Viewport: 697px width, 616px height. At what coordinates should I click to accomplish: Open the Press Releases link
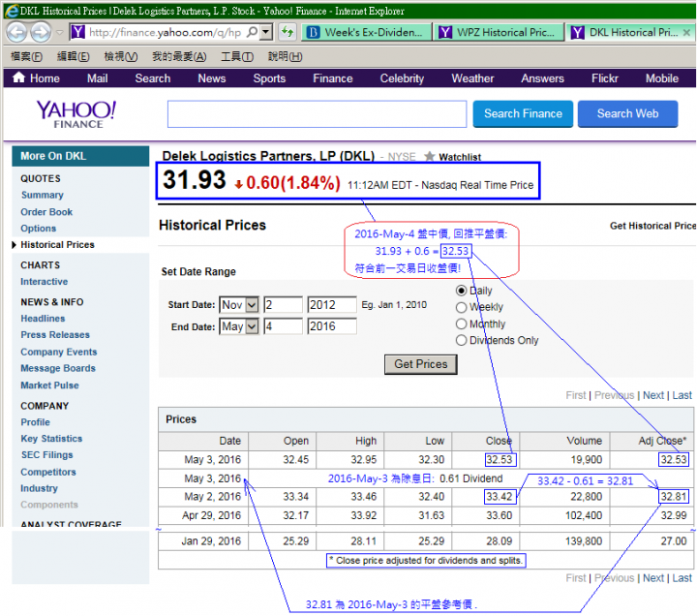pyautogui.click(x=55, y=335)
